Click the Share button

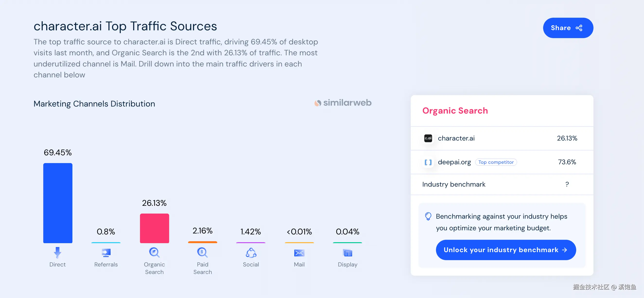click(568, 28)
